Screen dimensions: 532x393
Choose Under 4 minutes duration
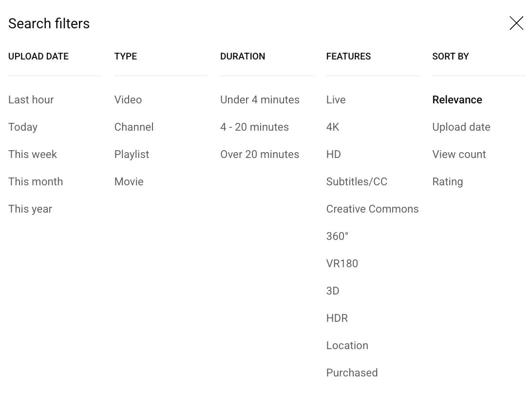pos(260,100)
